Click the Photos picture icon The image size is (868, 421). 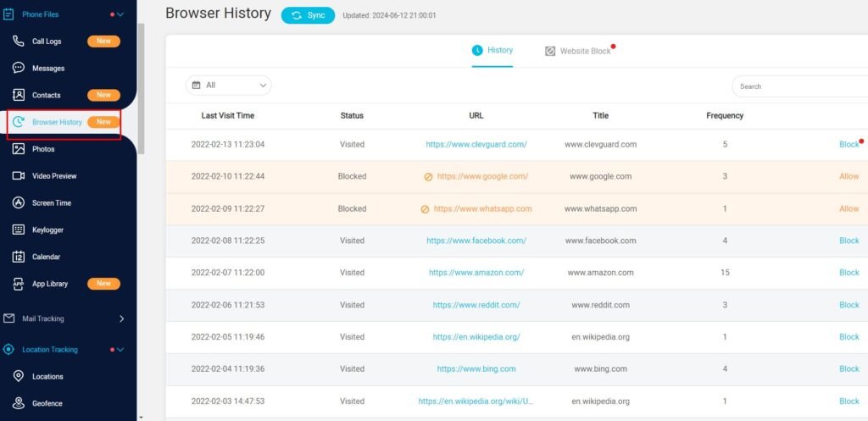pyautogui.click(x=19, y=149)
